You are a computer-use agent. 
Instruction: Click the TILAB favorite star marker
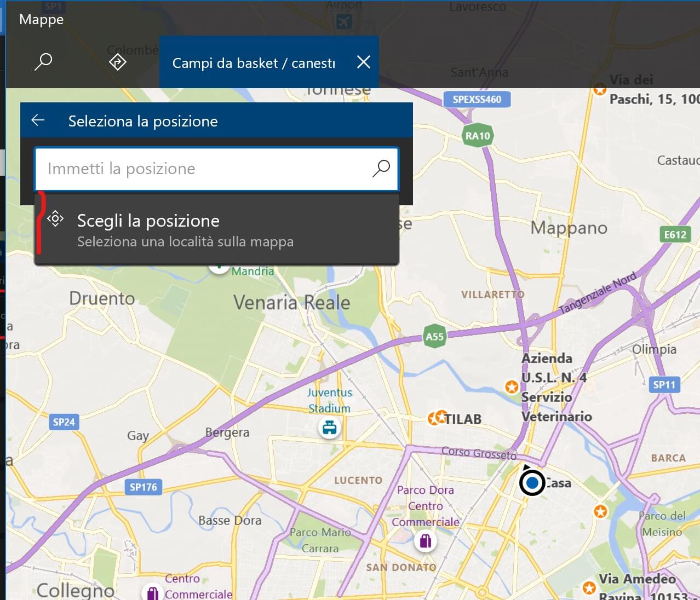[437, 418]
